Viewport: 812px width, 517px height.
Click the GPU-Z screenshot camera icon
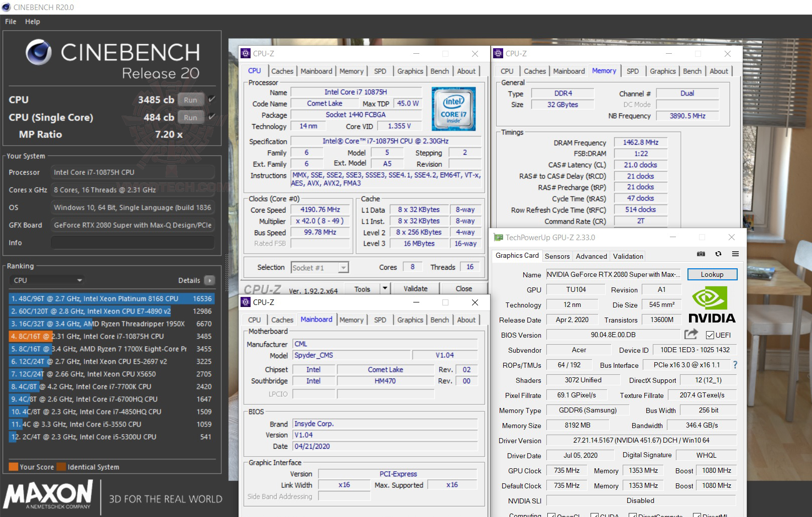pyautogui.click(x=701, y=254)
